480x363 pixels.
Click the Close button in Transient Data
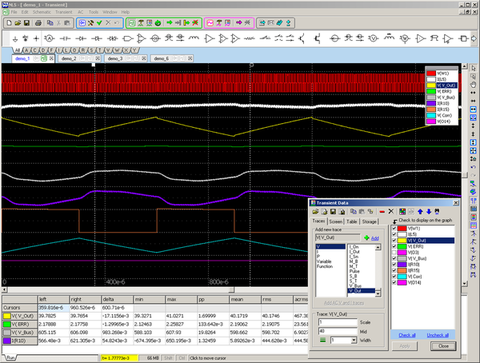443,346
